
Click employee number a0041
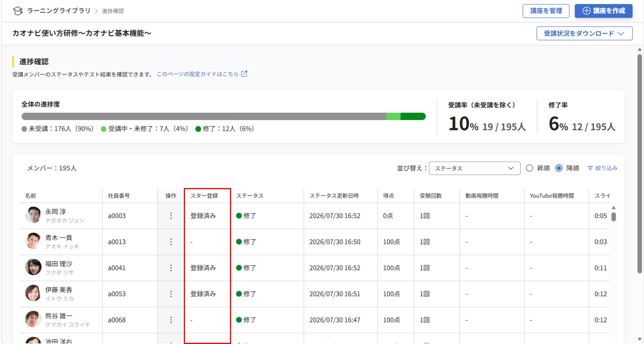(x=117, y=268)
